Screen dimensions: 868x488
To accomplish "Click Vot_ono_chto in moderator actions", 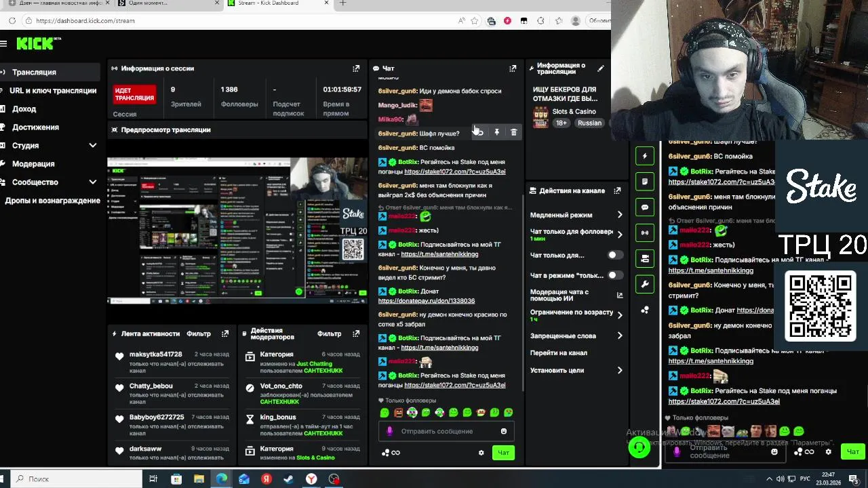I will coord(281,386).
